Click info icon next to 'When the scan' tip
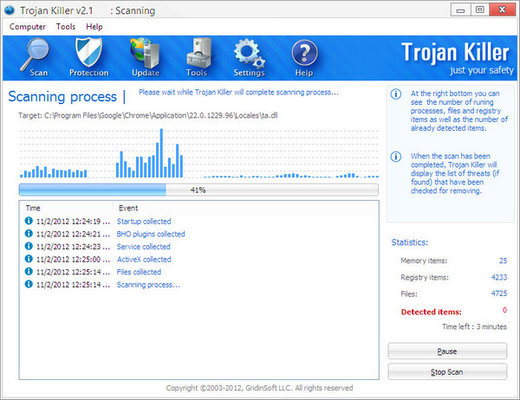 396,156
